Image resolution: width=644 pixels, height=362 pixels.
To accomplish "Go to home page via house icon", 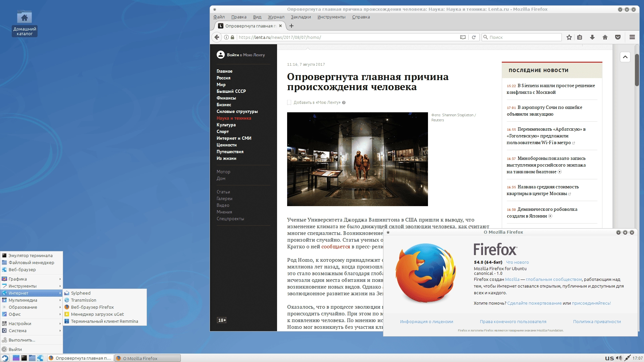I will point(605,37).
